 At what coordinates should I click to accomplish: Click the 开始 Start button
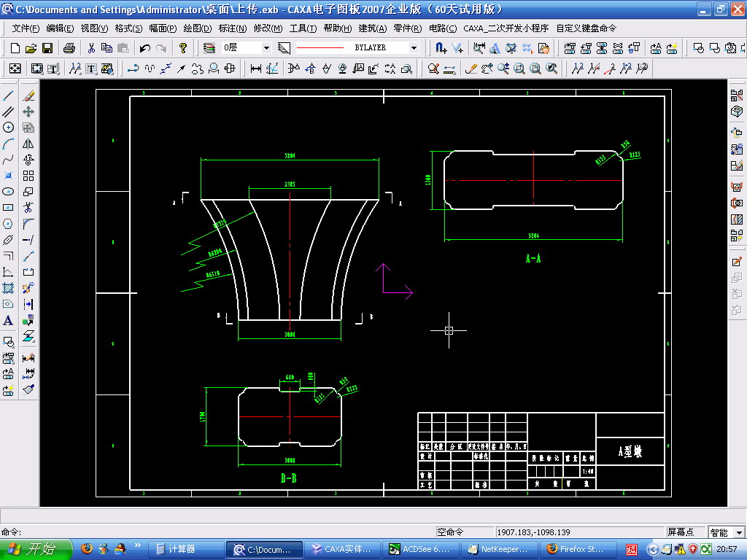[36, 549]
